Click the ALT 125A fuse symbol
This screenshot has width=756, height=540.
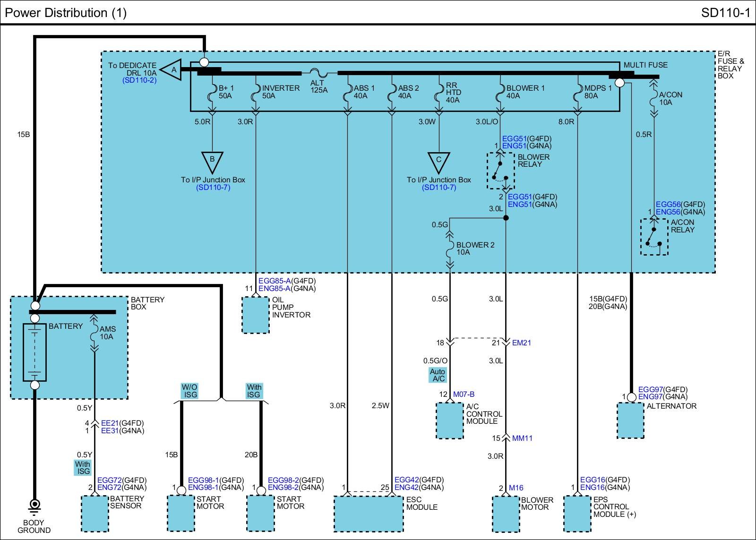tap(319, 74)
